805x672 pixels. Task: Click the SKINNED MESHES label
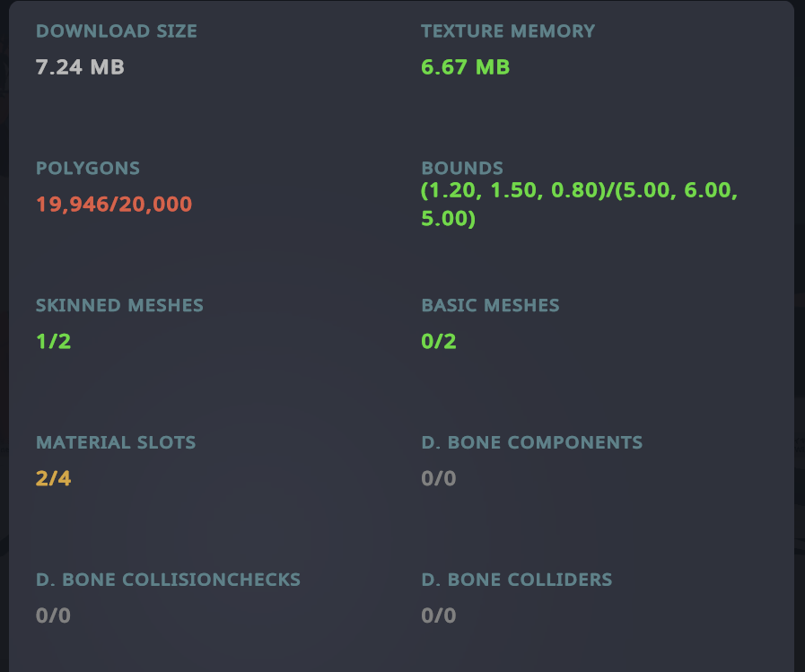tap(119, 306)
